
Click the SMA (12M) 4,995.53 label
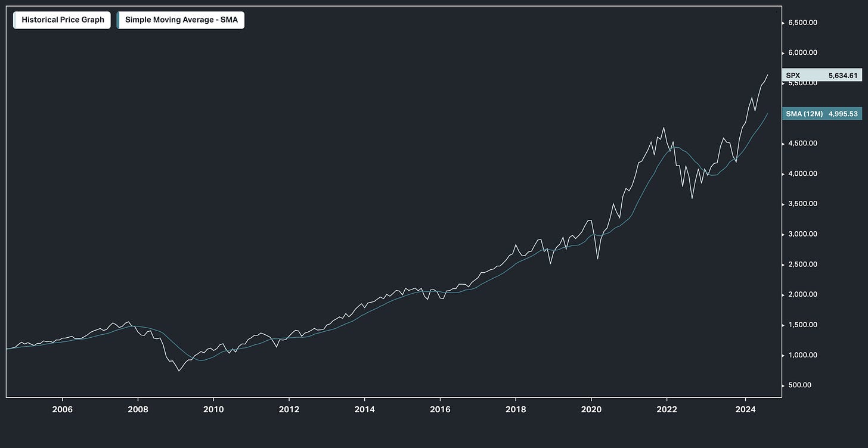(821, 113)
